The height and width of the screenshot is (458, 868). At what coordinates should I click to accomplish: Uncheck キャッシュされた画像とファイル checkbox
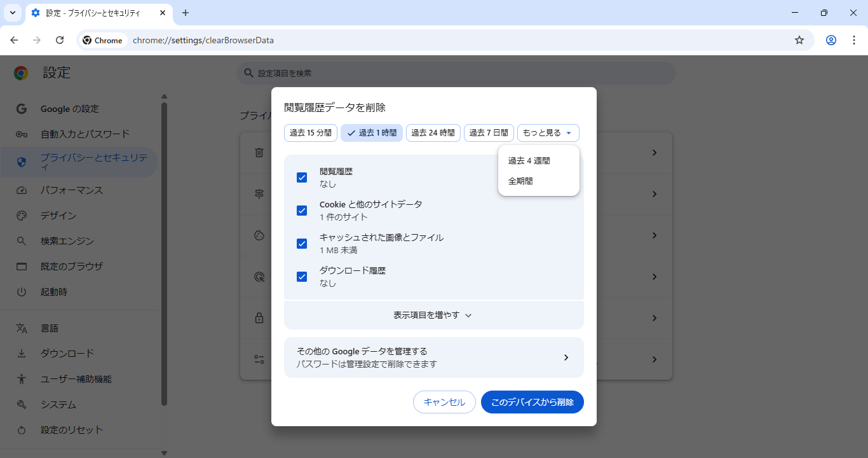[302, 244]
